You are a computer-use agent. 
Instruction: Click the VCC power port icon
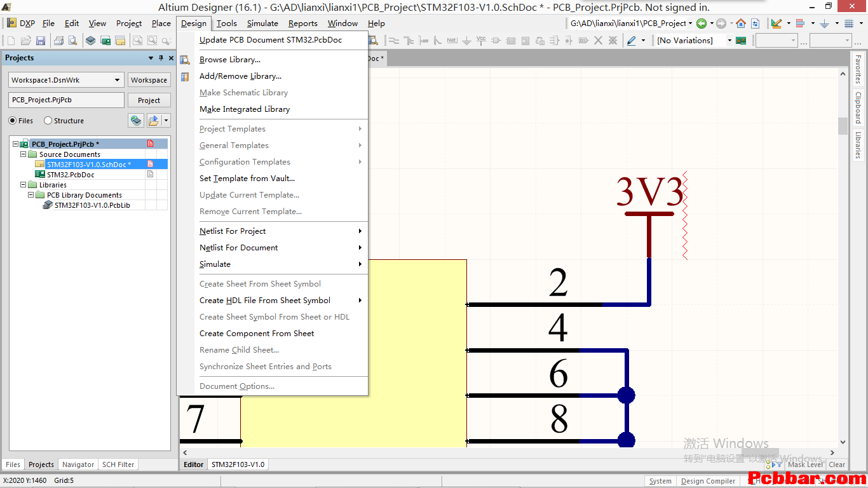(x=481, y=41)
